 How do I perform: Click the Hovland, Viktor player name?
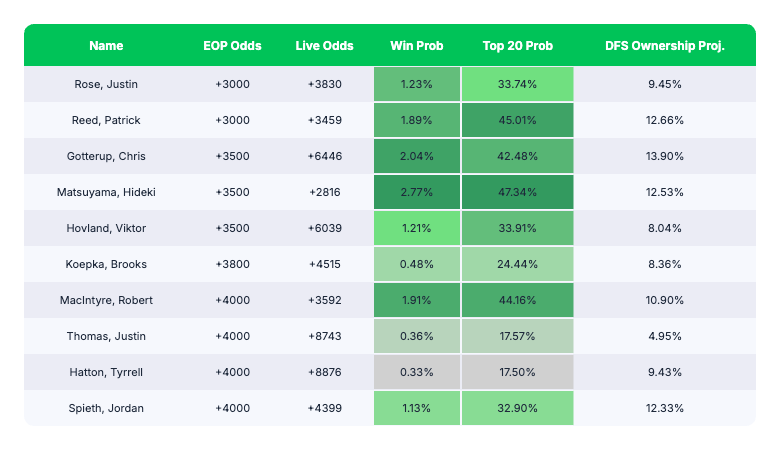pos(105,228)
